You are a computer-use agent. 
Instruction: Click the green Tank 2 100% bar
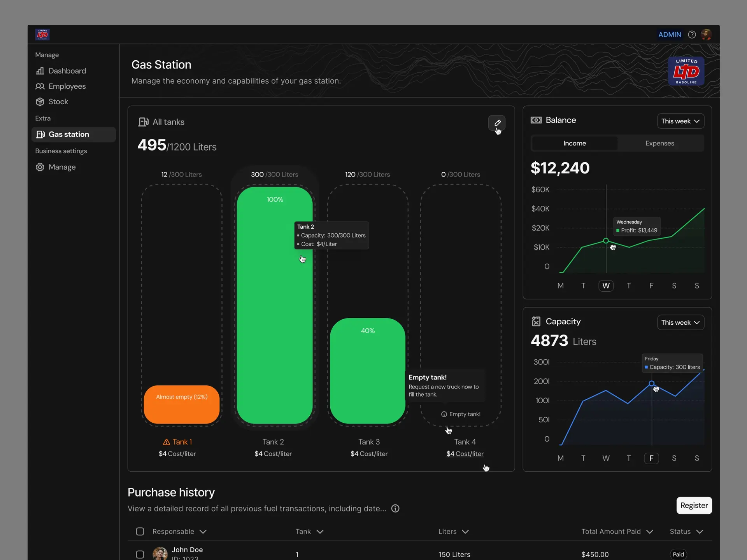275,305
